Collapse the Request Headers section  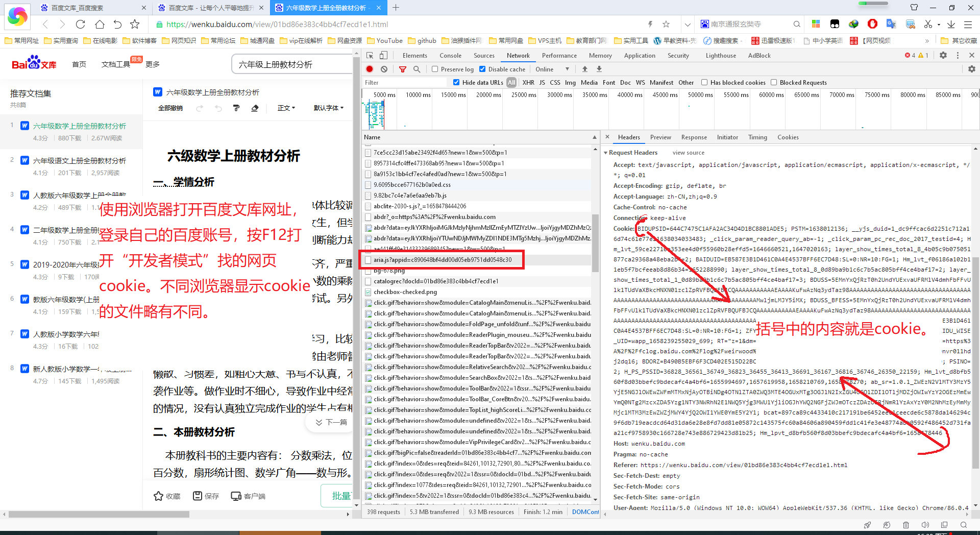(x=606, y=153)
